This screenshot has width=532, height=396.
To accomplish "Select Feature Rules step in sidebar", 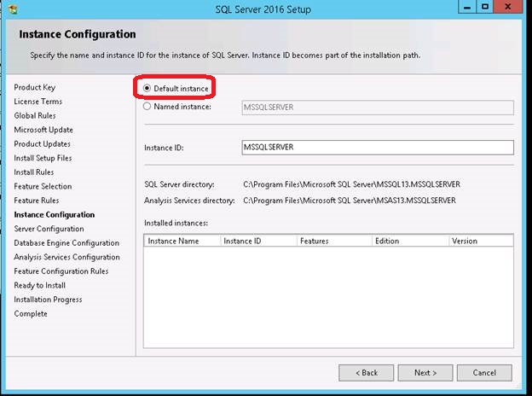I will [x=37, y=201].
